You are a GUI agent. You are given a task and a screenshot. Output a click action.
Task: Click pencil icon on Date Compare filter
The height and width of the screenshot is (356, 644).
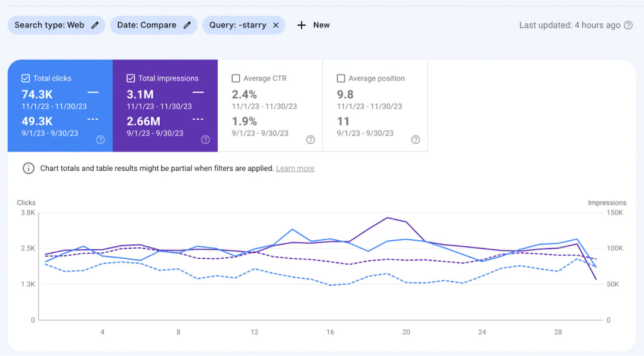(187, 25)
